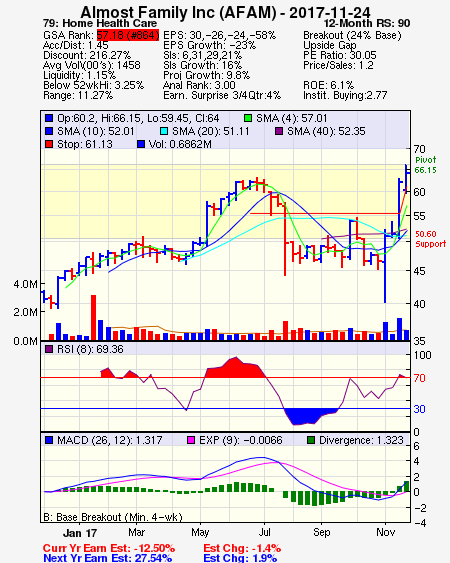Click the red Est Chg: -1.4% text

click(242, 549)
